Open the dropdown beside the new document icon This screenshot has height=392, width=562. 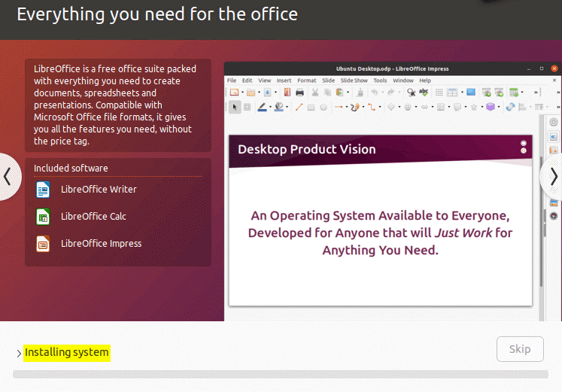(244, 93)
